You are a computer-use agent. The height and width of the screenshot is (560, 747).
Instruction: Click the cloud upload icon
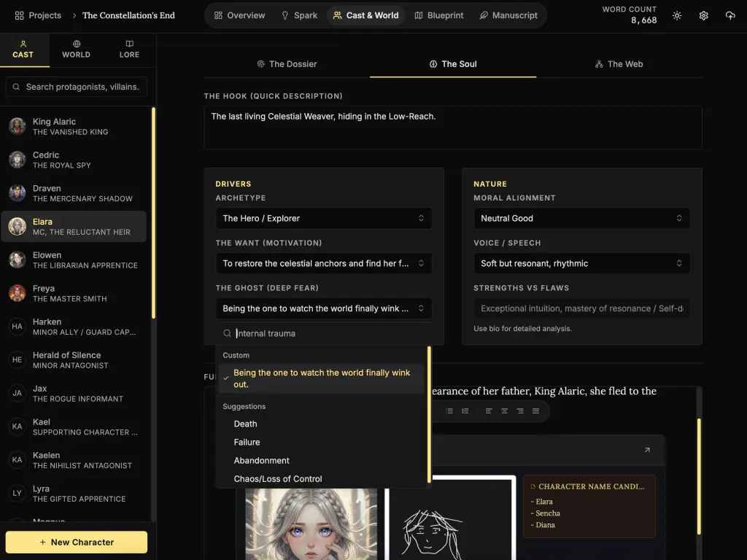(x=730, y=15)
